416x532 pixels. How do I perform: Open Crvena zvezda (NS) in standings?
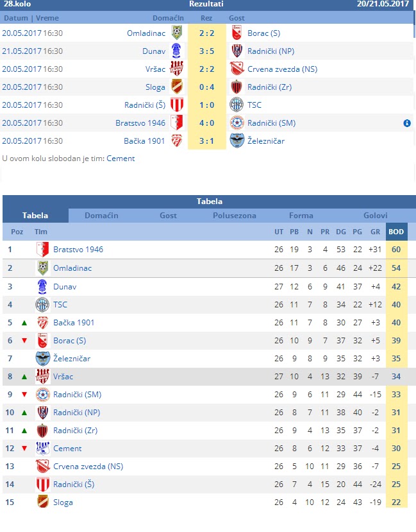[x=88, y=467]
